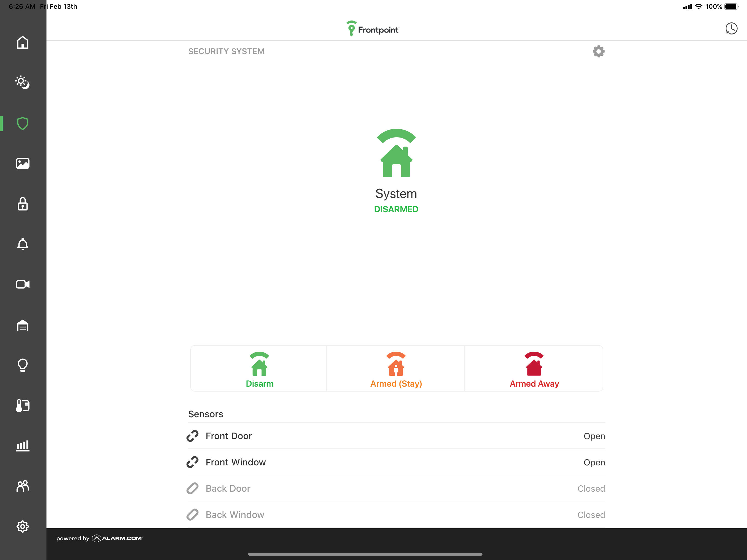
Task: Tap the 6:26 AM clock in status bar
Action: [22, 6]
